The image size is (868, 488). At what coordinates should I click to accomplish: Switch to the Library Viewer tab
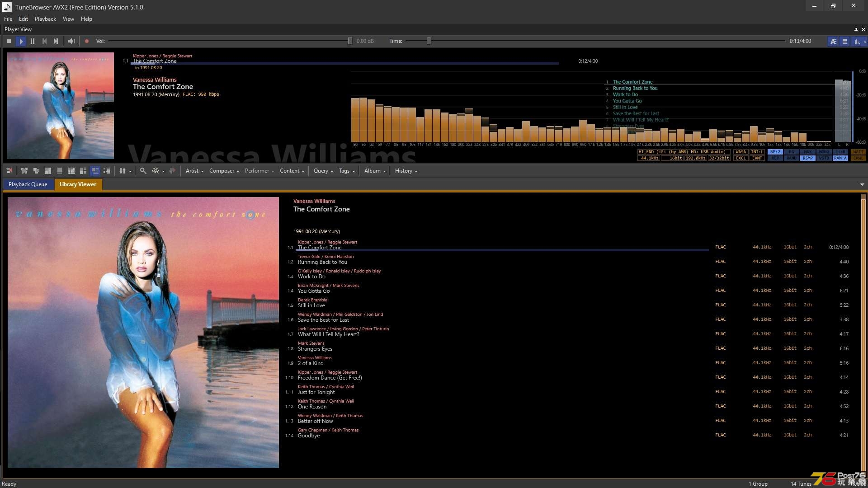click(x=78, y=184)
